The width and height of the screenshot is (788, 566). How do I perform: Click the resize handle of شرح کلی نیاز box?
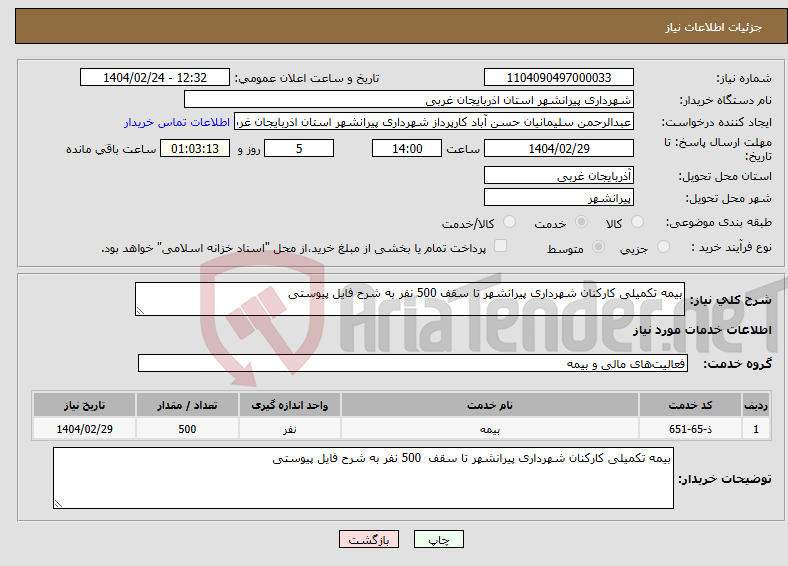140,311
